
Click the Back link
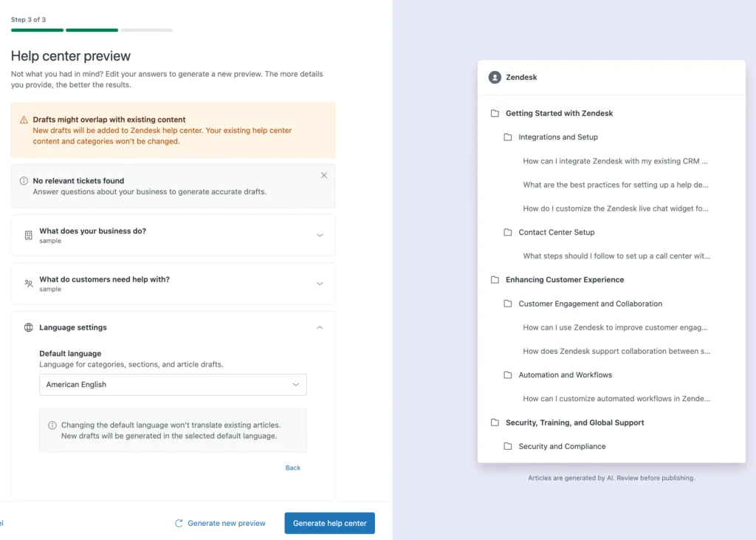pos(292,468)
